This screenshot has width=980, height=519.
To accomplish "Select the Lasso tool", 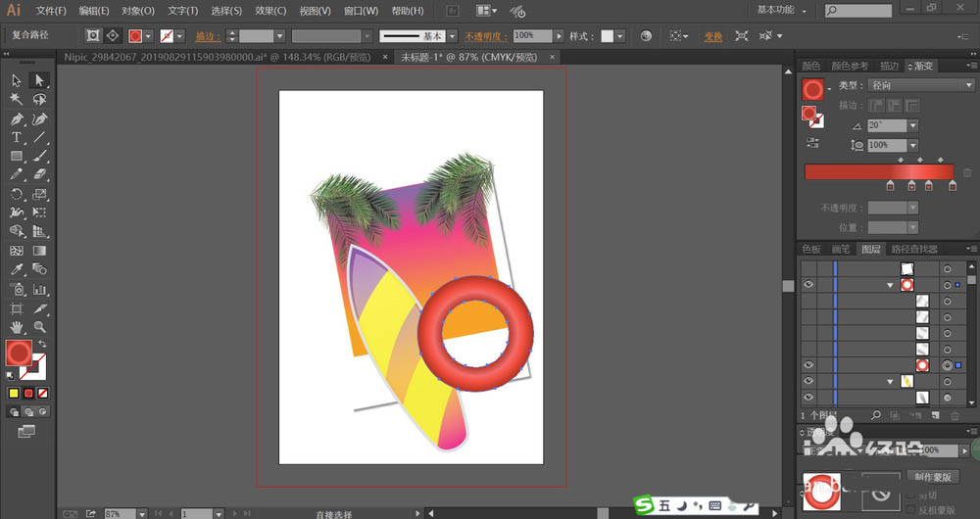I will tap(39, 99).
